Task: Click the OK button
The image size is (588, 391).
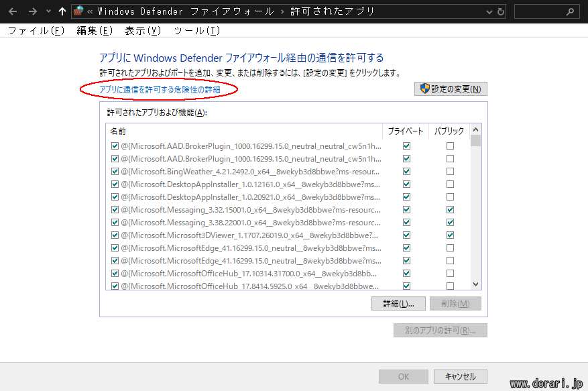Action: click(404, 376)
